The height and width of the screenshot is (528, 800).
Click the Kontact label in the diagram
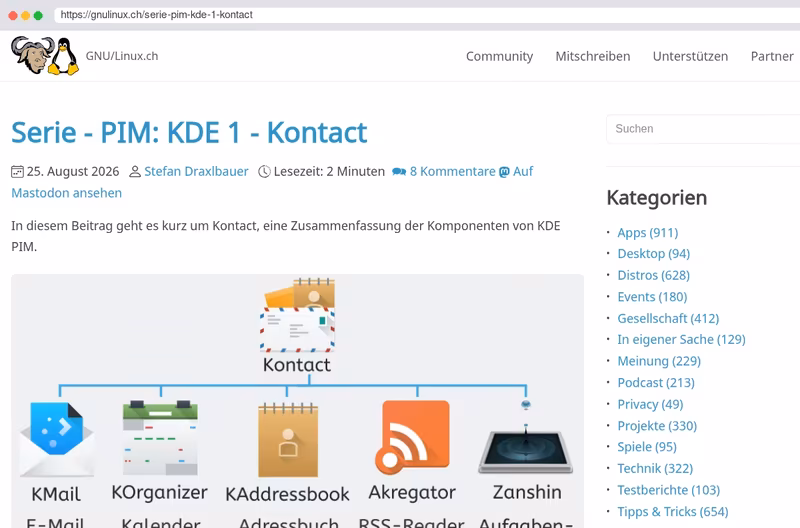click(297, 365)
